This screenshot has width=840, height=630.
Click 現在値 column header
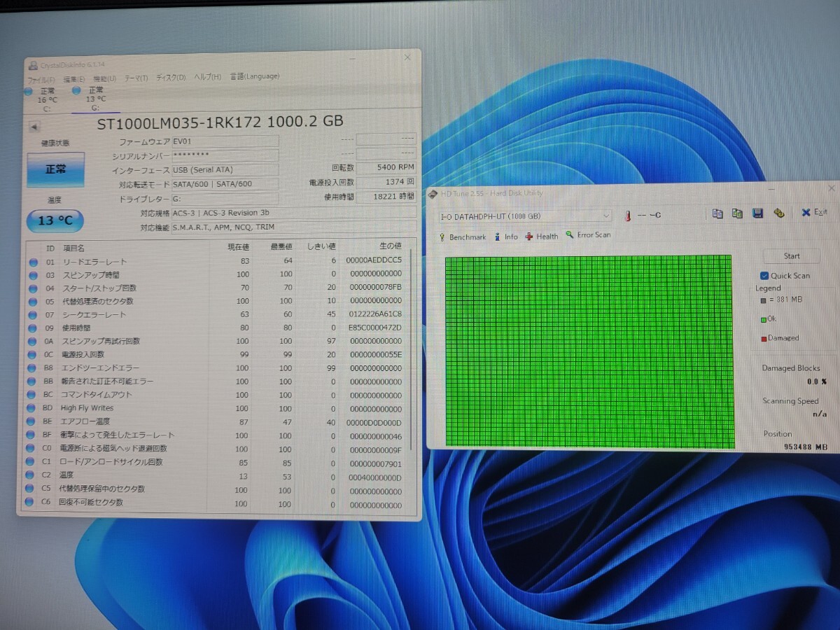(x=238, y=247)
